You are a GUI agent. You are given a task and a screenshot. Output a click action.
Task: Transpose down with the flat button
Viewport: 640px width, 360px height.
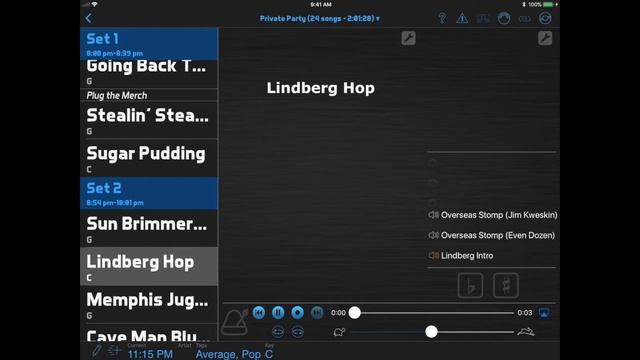[471, 285]
